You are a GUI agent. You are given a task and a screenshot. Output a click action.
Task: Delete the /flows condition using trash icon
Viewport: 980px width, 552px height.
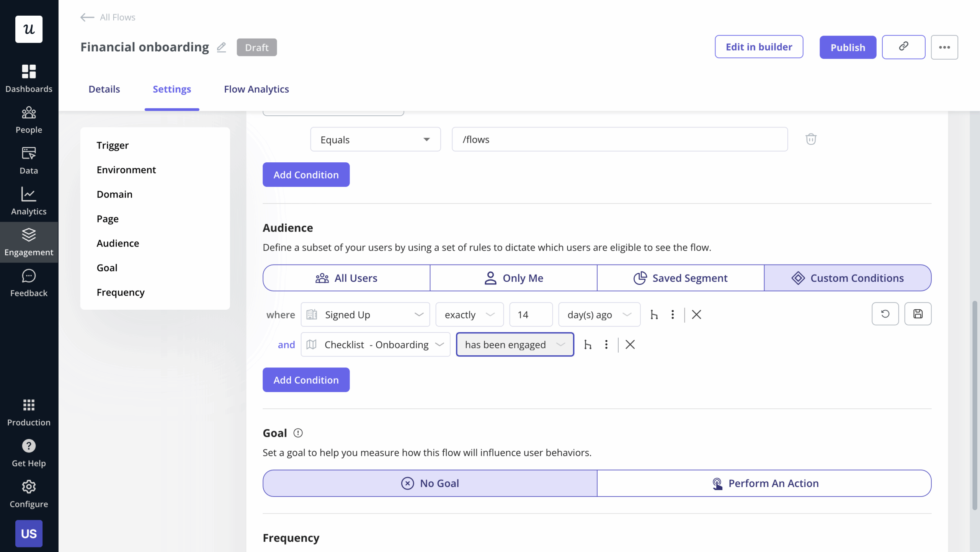(x=811, y=139)
